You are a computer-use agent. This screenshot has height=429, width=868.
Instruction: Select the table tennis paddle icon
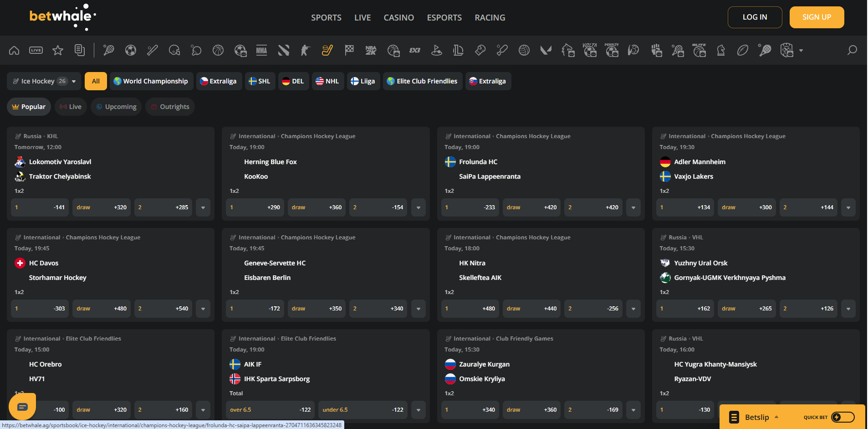click(x=196, y=50)
